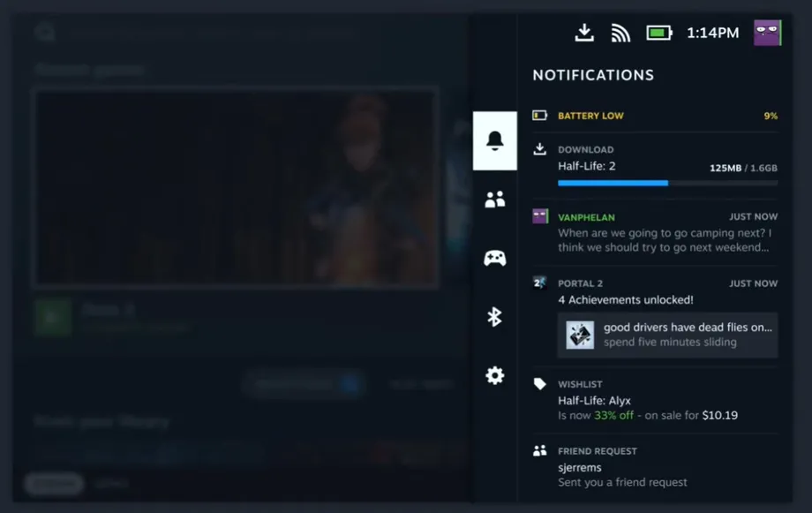
Task: Select the game controller quick settings icon
Action: pyautogui.click(x=494, y=258)
